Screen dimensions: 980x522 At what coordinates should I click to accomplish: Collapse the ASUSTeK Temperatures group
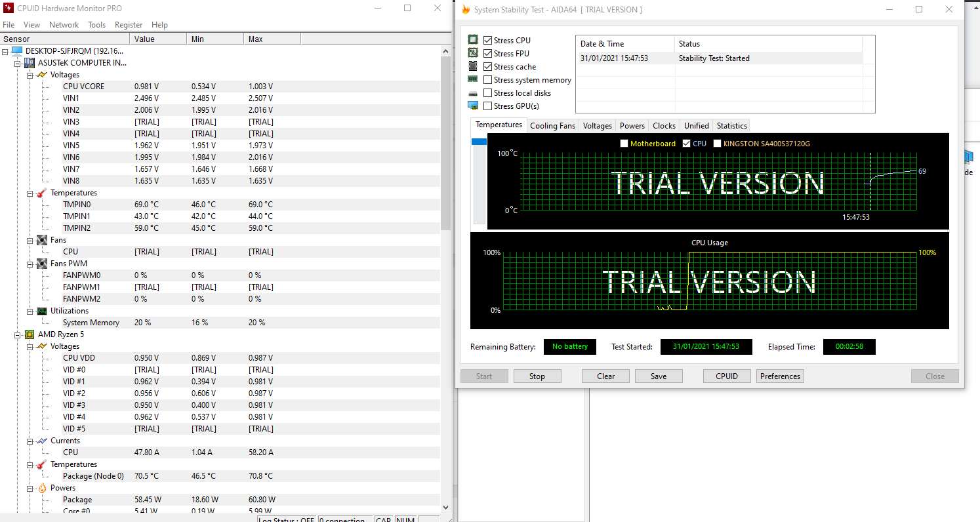point(30,193)
